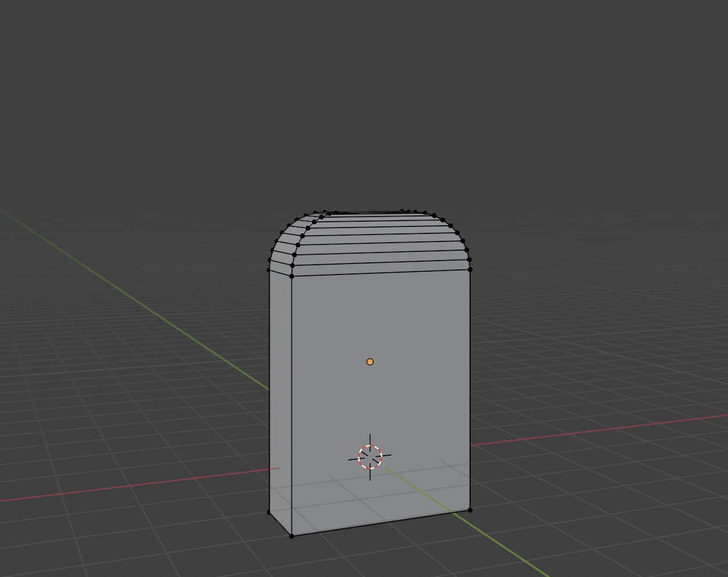This screenshot has height=577, width=728.
Task: Pick front-left vertex where bevel starts
Action: tap(291, 276)
